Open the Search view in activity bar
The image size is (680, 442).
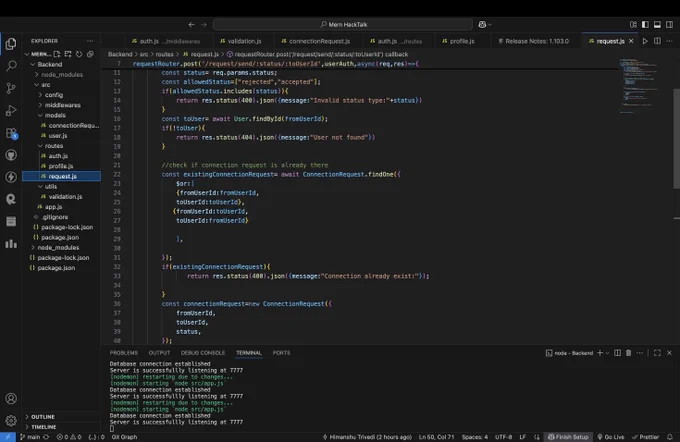(x=11, y=66)
